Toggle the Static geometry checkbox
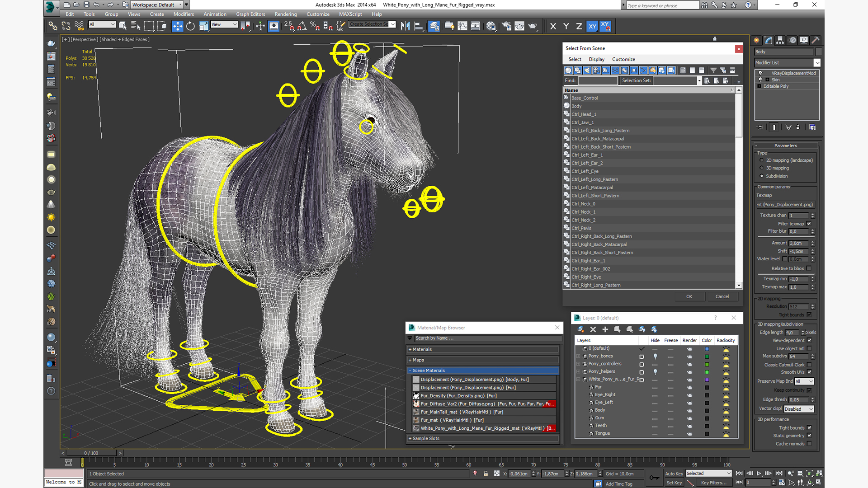Screen dimensions: 868x488 tap(809, 436)
